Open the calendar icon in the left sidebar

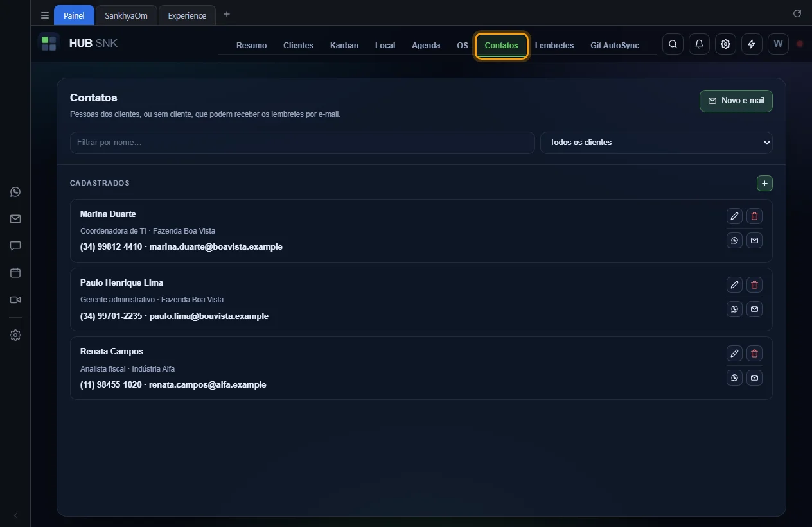pos(15,273)
